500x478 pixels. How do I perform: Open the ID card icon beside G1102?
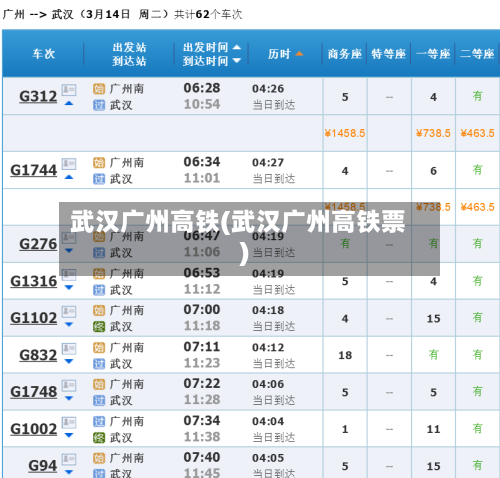(x=69, y=311)
